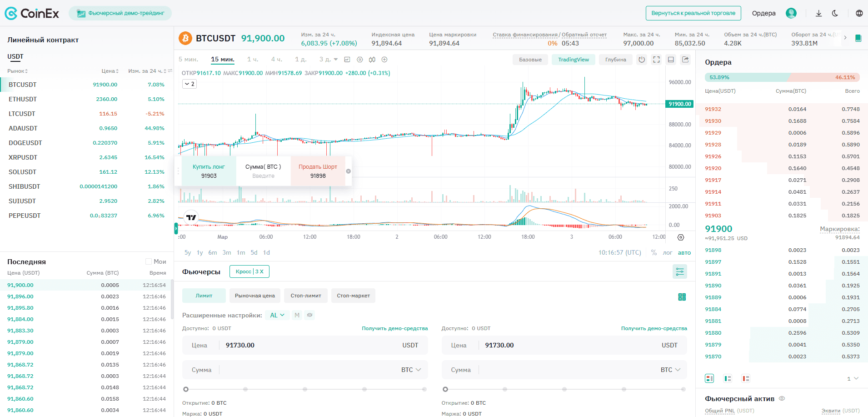Select 'Стоп-маркет' order type
Image resolution: width=868 pixels, height=417 pixels.
[353, 296]
